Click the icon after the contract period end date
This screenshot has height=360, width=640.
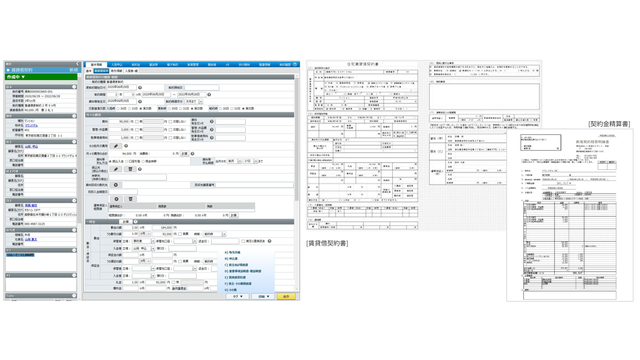point(209,95)
